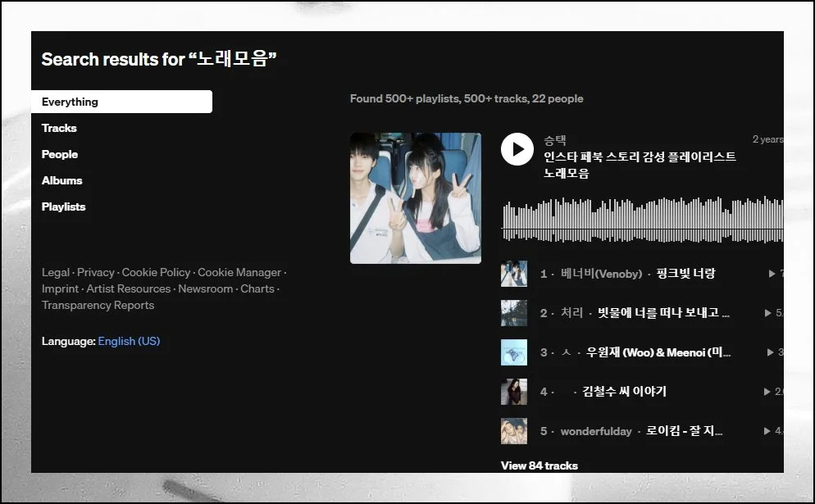Seek within the playlist waveform

click(x=640, y=220)
